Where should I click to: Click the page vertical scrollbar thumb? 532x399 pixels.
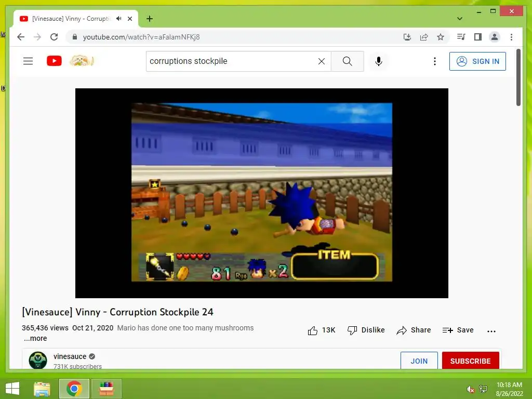click(x=518, y=77)
